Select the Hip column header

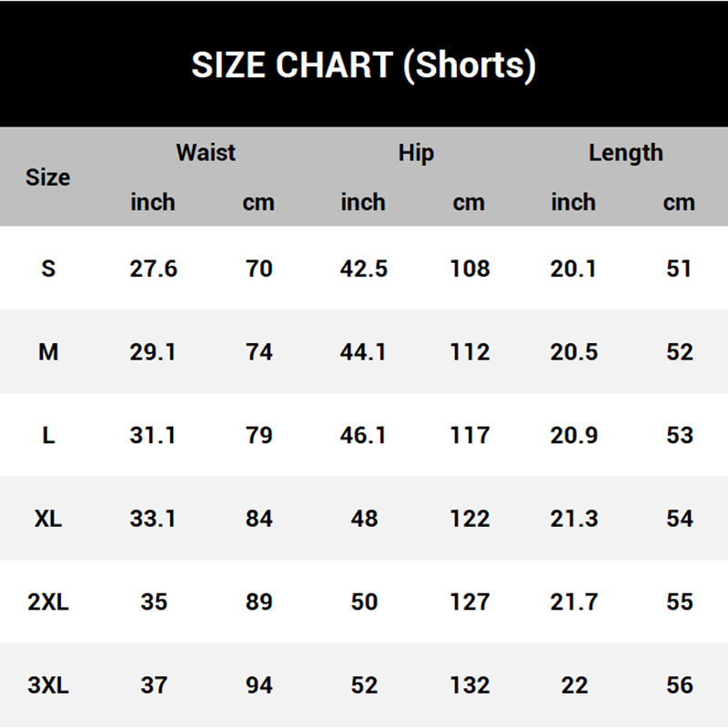(x=416, y=153)
